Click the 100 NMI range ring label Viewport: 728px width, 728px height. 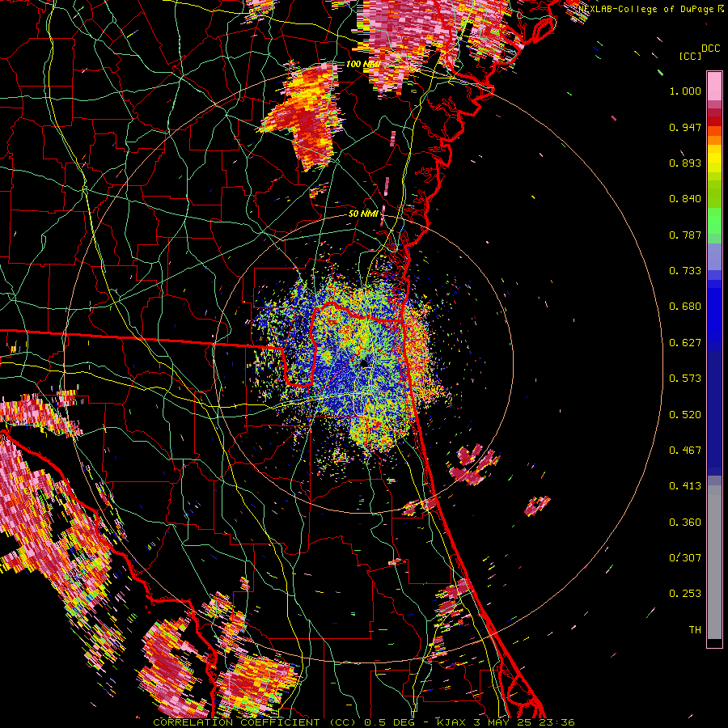363,64
